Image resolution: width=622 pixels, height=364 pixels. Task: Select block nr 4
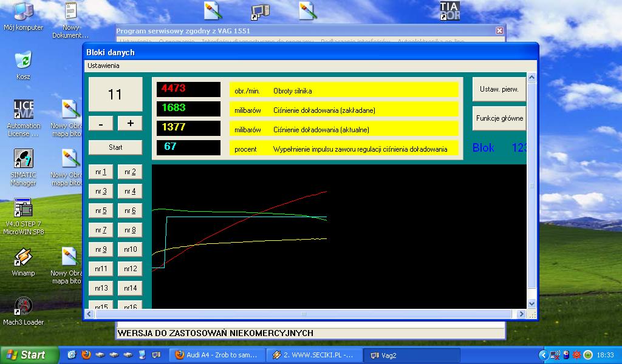(130, 191)
